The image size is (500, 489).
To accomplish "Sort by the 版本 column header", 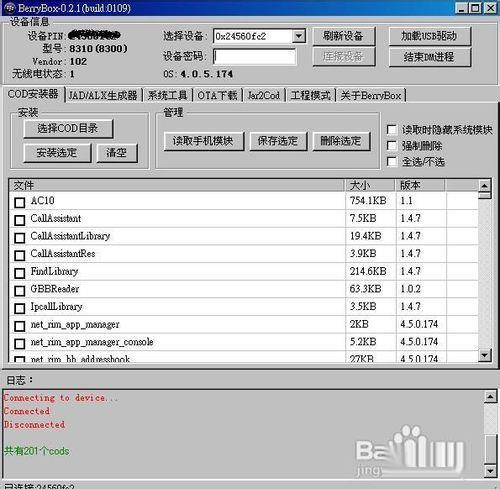I will (x=420, y=185).
